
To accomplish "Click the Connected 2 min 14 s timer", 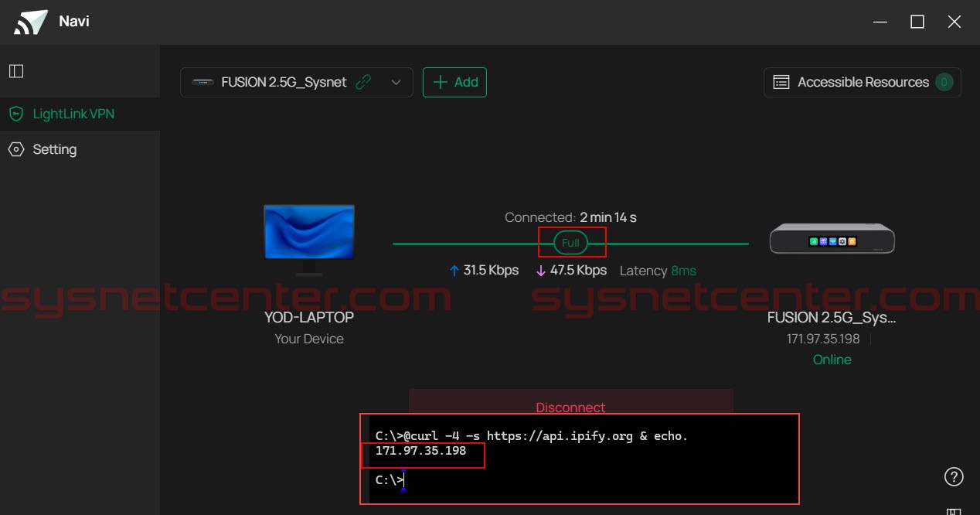I will [570, 218].
